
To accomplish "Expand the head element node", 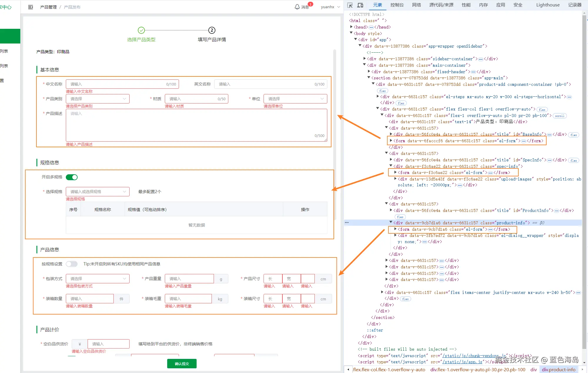I will pos(351,27).
